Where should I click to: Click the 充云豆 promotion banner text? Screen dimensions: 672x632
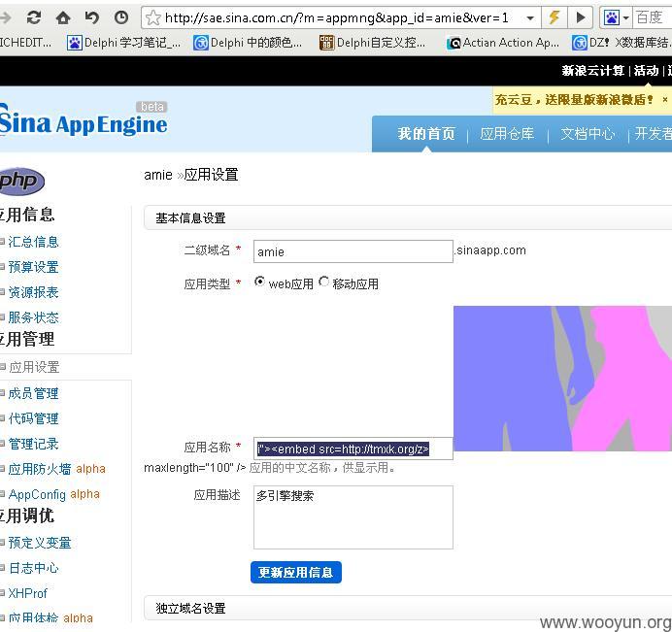pyautogui.click(x=574, y=100)
